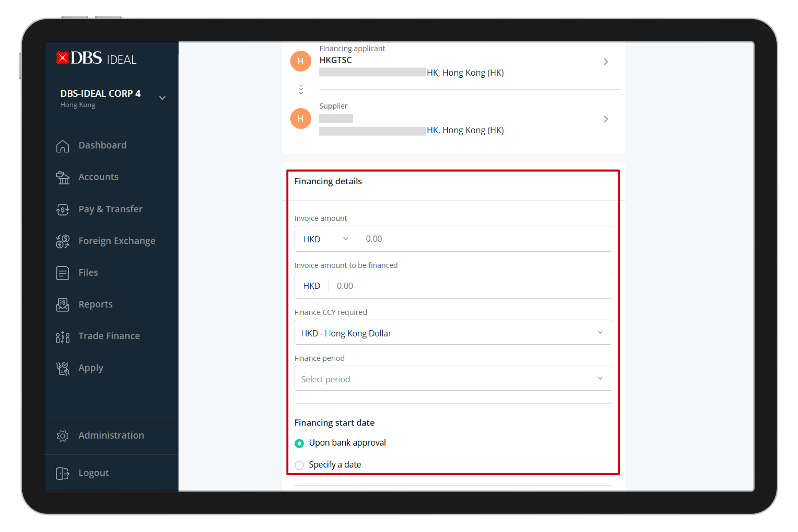Image resolution: width=798 pixels, height=532 pixels.
Task: Click the Foreign Exchange currency icon
Action: (63, 241)
